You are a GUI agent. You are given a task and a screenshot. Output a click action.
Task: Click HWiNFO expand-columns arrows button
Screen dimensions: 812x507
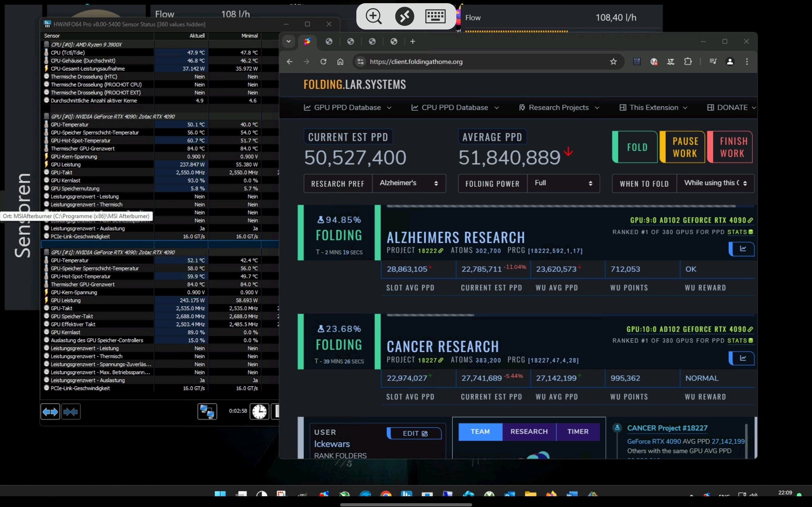pyautogui.click(x=50, y=412)
